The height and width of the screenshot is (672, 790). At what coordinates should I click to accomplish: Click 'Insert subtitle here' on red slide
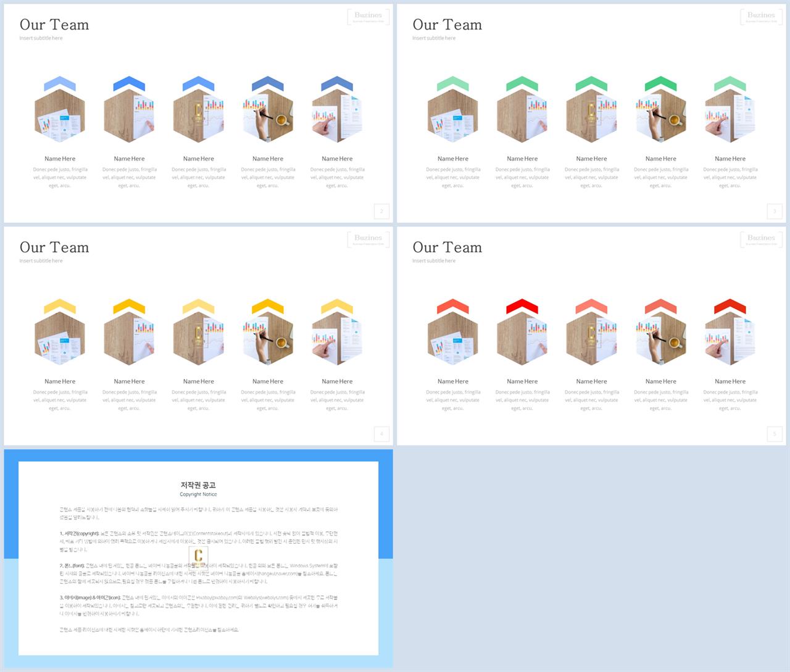434,261
